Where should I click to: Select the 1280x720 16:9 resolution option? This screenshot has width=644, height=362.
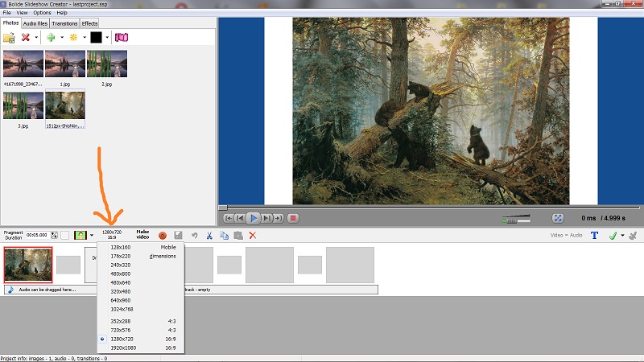click(141, 339)
